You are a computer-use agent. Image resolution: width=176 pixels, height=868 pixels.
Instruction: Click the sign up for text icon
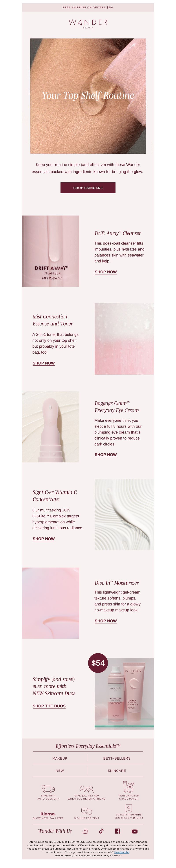click(86, 811)
